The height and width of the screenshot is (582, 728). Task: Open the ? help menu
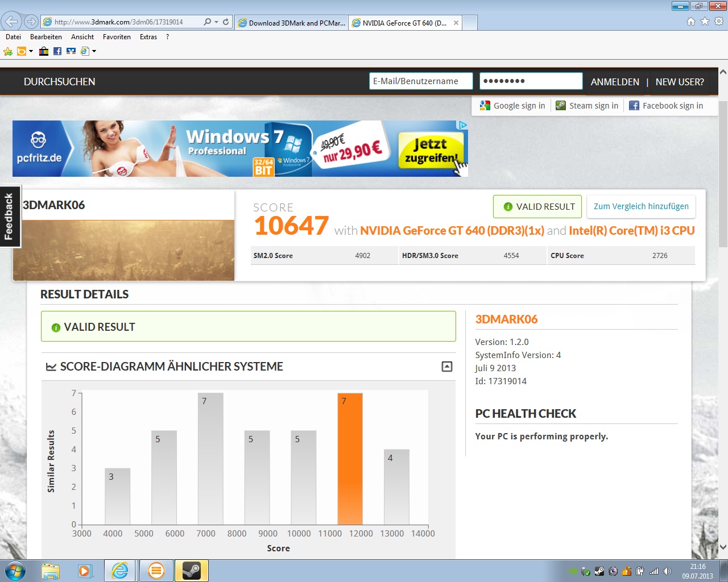point(167,37)
